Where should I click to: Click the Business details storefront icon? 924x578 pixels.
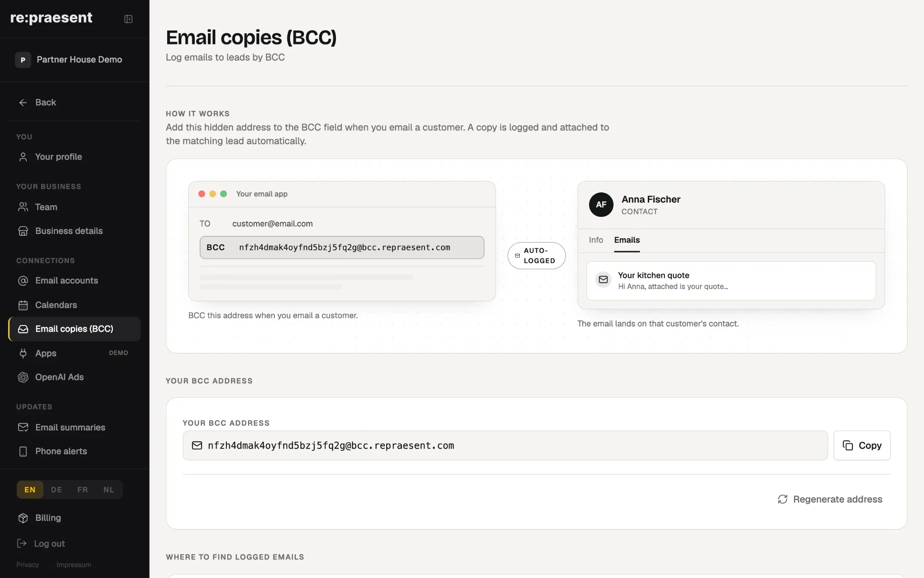pyautogui.click(x=23, y=231)
